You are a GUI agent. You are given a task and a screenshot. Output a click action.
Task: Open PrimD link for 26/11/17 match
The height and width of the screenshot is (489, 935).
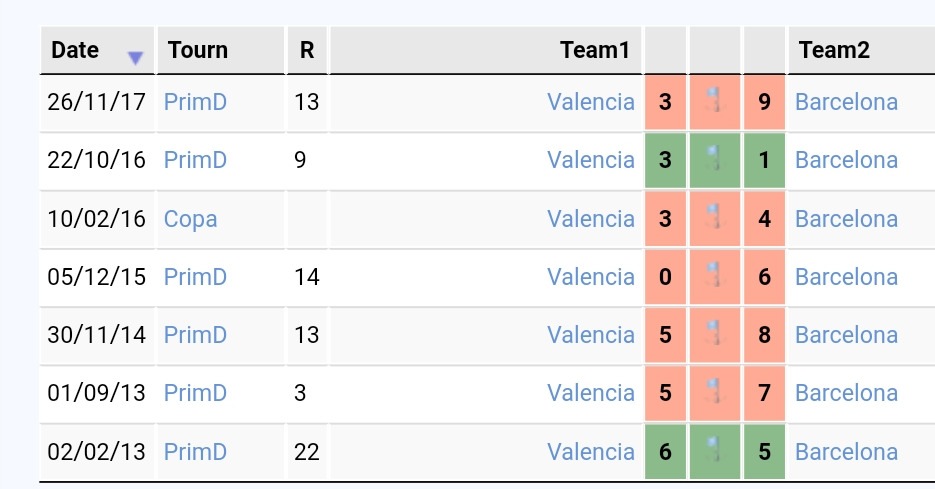(x=195, y=102)
